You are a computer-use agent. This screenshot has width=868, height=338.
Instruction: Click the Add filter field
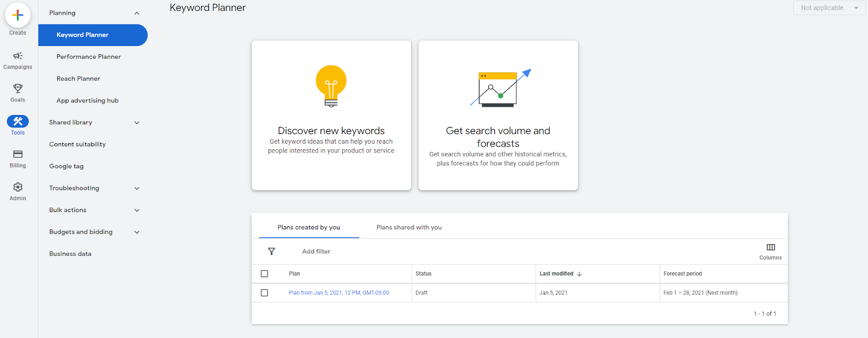point(316,252)
